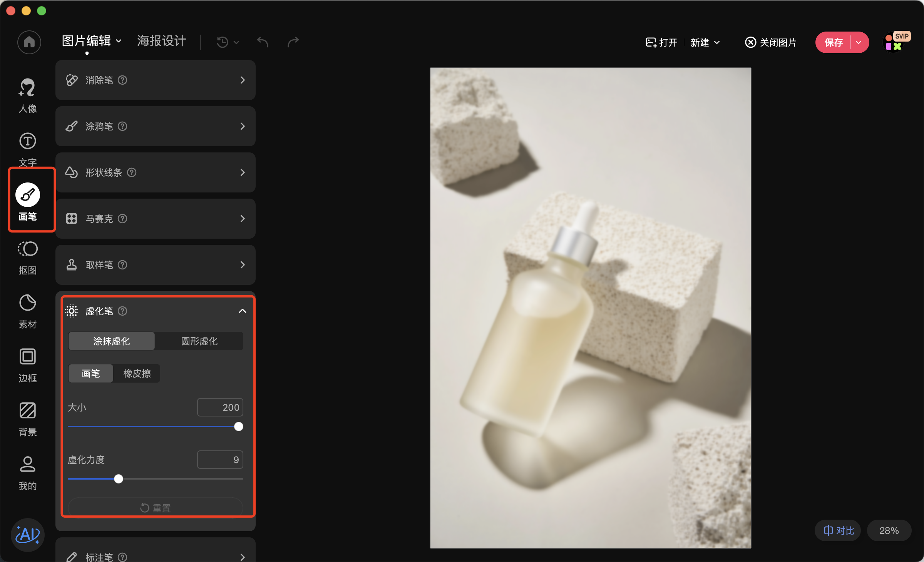Open the save options dropdown arrow
This screenshot has height=562, width=924.
point(859,42)
